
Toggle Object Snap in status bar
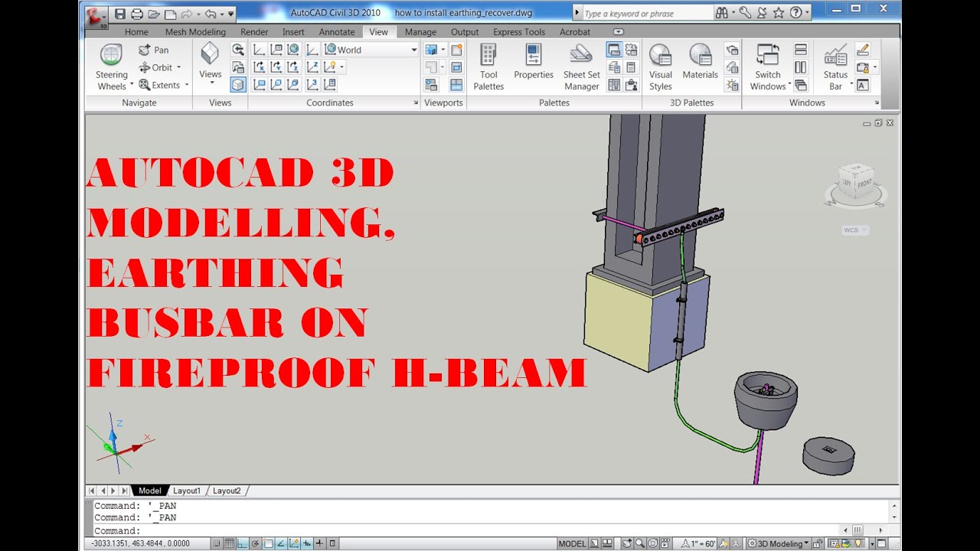tap(269, 543)
